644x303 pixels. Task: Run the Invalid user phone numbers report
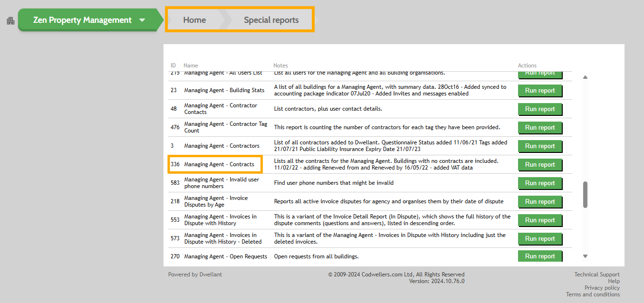click(x=540, y=183)
